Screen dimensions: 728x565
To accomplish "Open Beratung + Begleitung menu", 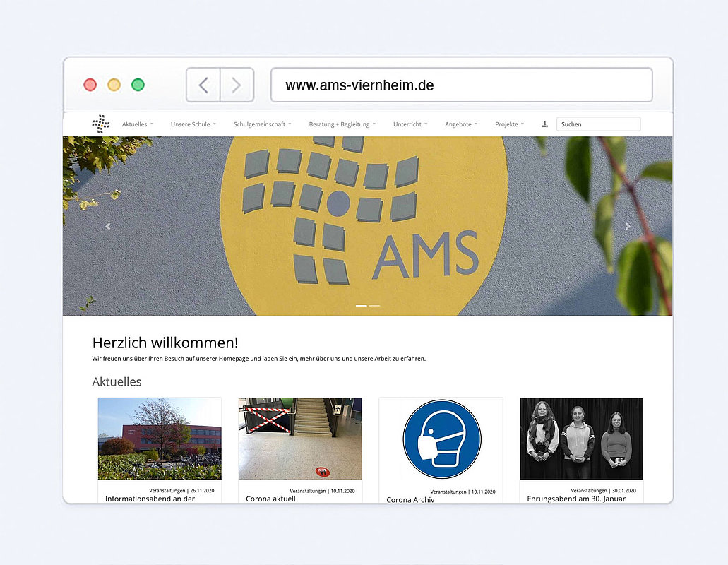I will coord(342,124).
